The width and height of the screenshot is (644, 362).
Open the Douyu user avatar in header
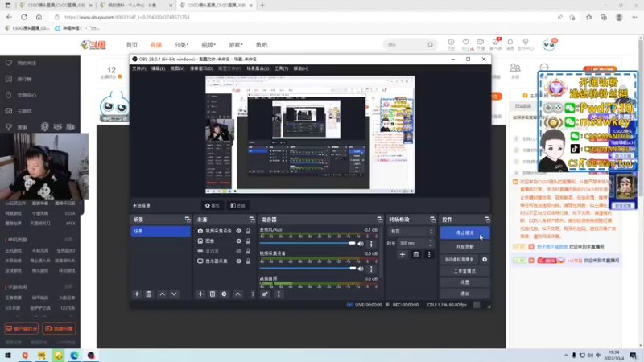click(549, 44)
